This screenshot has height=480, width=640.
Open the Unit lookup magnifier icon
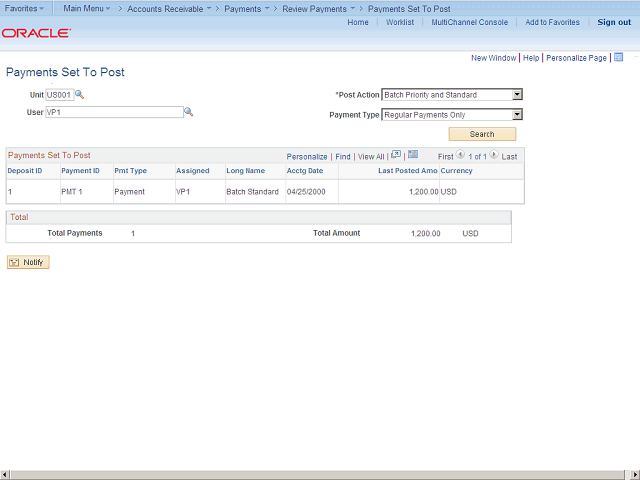click(80, 95)
